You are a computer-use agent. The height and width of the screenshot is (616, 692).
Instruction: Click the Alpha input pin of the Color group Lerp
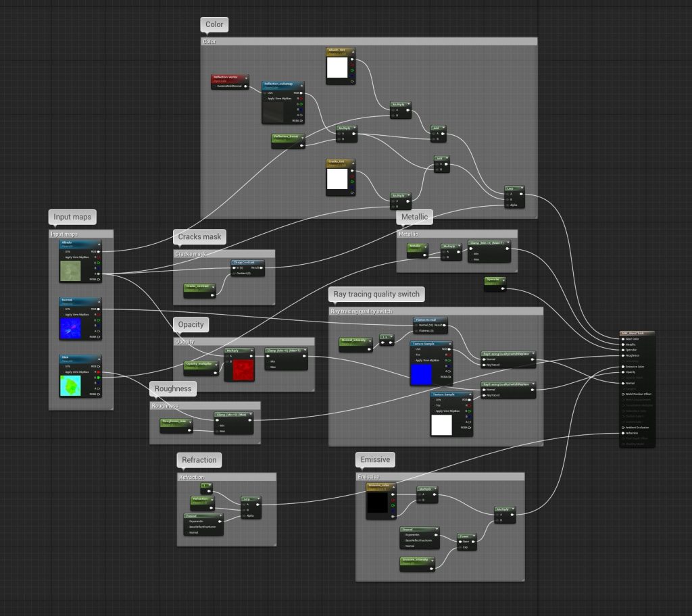[x=508, y=205]
